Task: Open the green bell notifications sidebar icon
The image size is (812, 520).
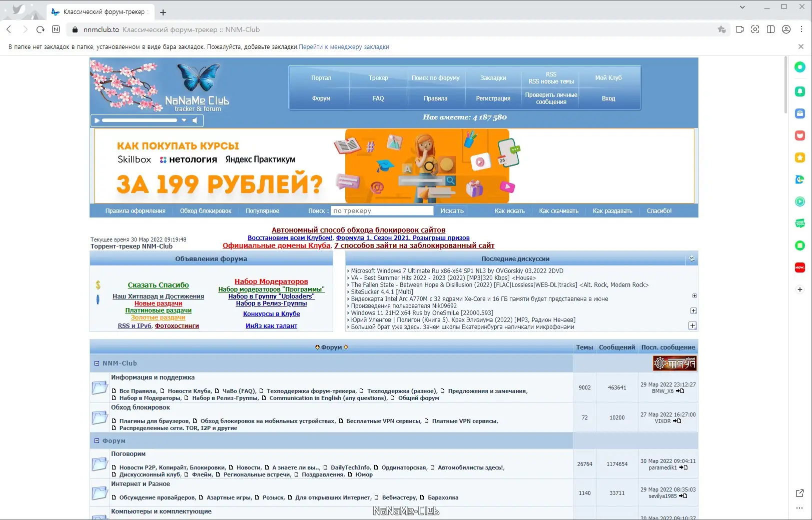Action: coord(800,91)
